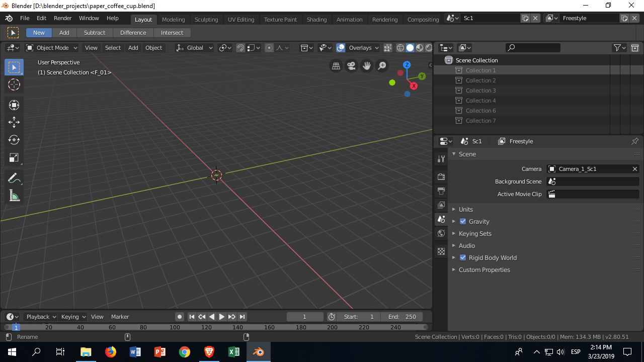
Task: Open the Output properties tab
Action: [441, 191]
